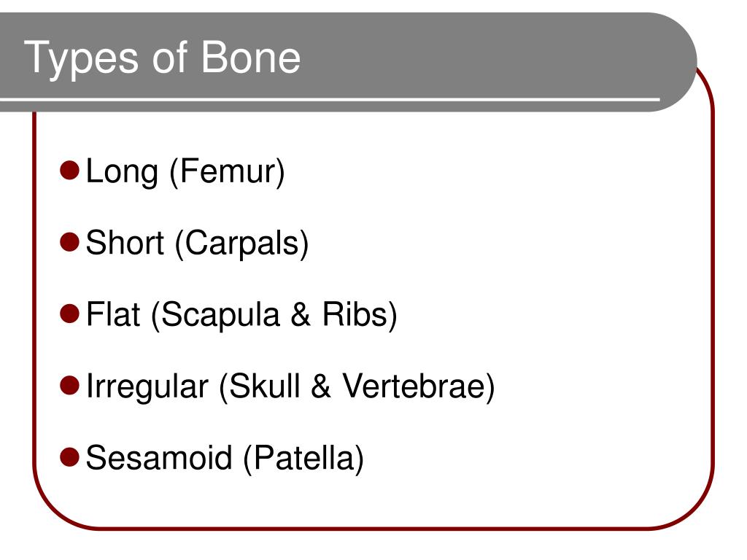Screen dimensions: 747x560
Task: Select the "(Patella)" text
Action: pos(303,459)
